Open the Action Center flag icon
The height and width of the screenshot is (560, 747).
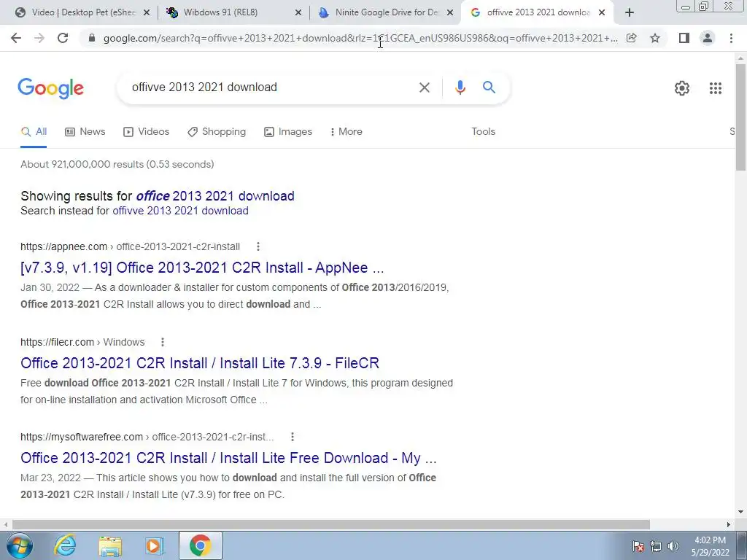click(x=638, y=546)
